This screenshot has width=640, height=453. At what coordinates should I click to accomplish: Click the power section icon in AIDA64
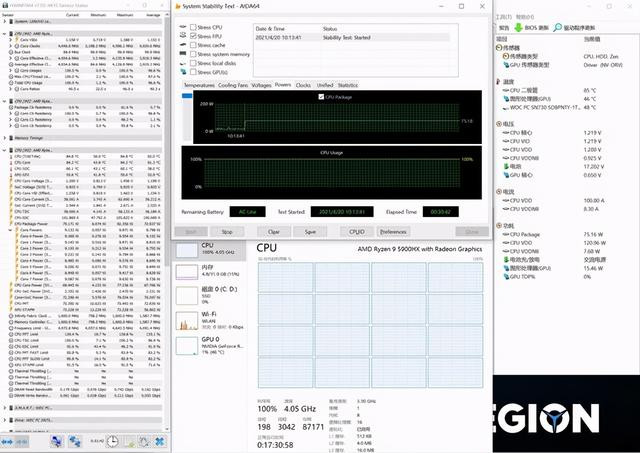[499, 225]
